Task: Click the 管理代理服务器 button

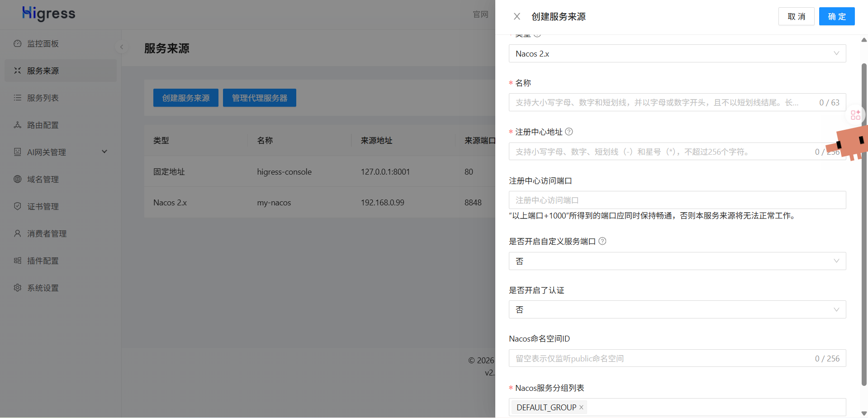Action: point(260,98)
